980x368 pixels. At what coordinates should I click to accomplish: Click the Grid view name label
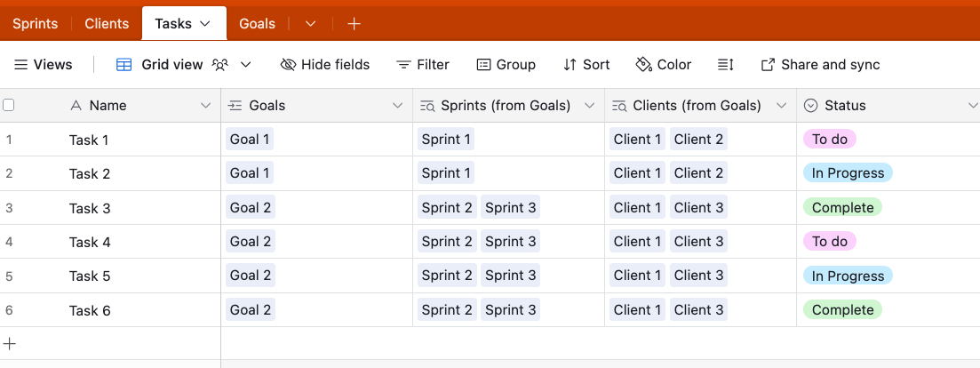point(171,64)
